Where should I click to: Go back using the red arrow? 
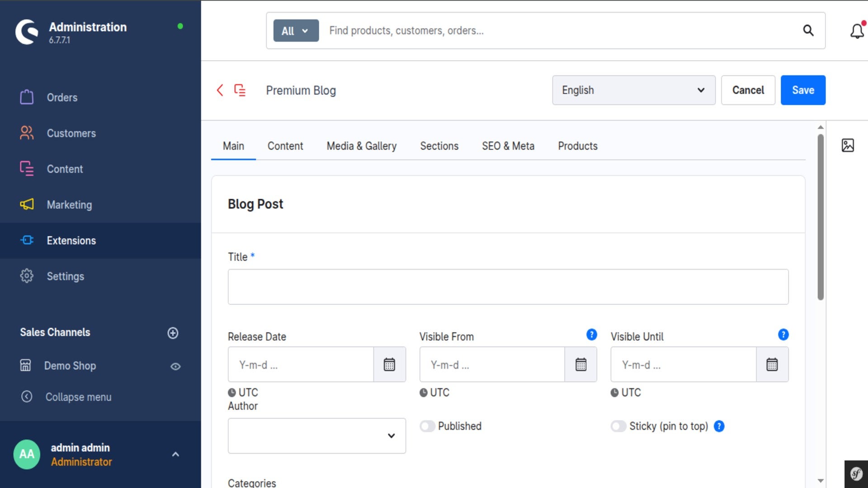pyautogui.click(x=220, y=90)
